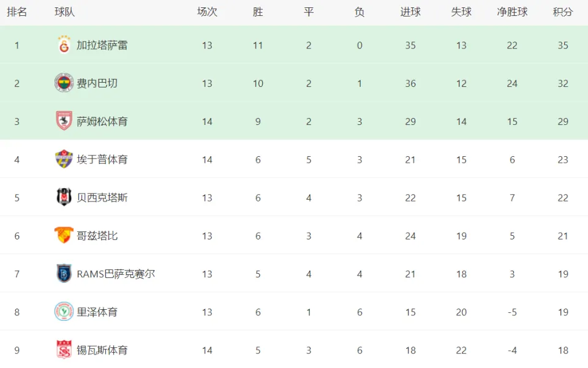
Task: Sort by the 积分 column header
Action: pyautogui.click(x=563, y=12)
